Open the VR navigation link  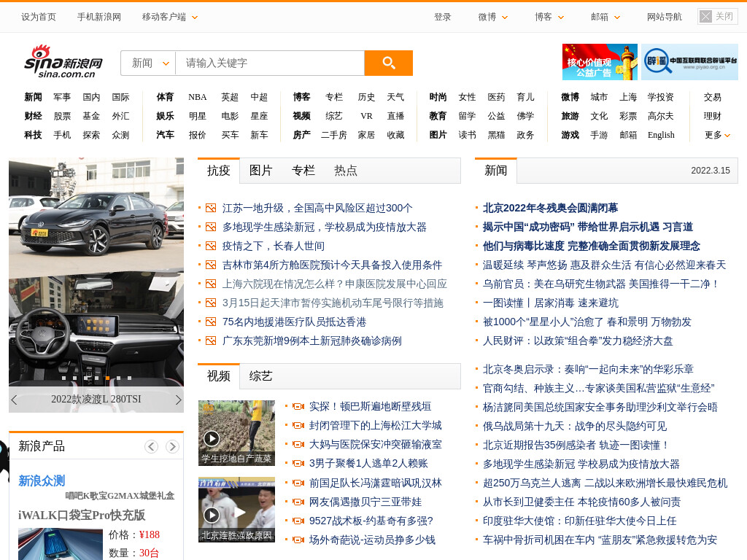(x=366, y=116)
